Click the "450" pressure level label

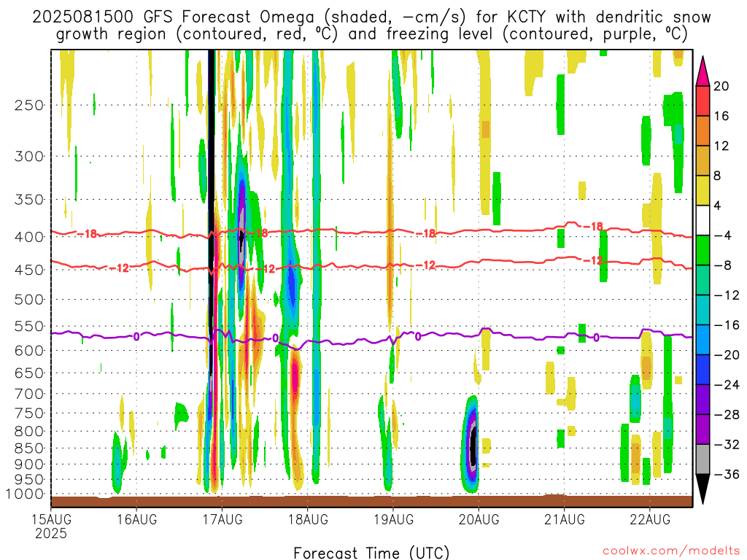(x=29, y=270)
